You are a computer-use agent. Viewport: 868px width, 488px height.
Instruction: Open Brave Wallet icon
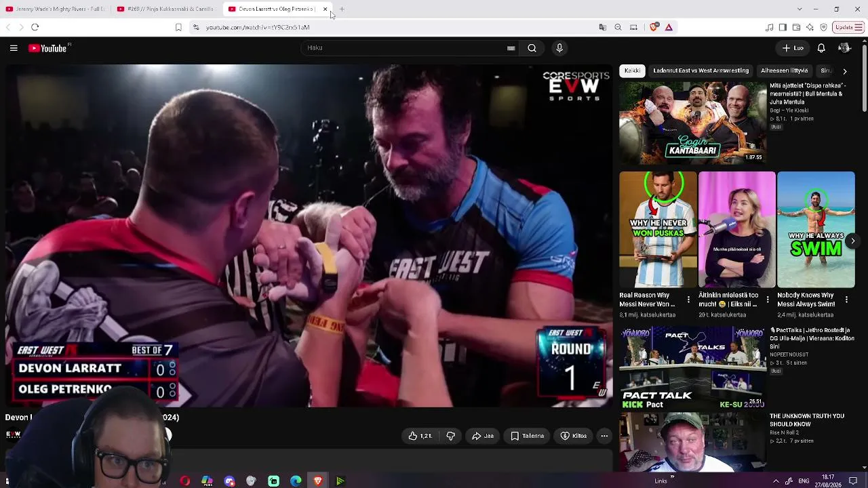[x=796, y=27]
